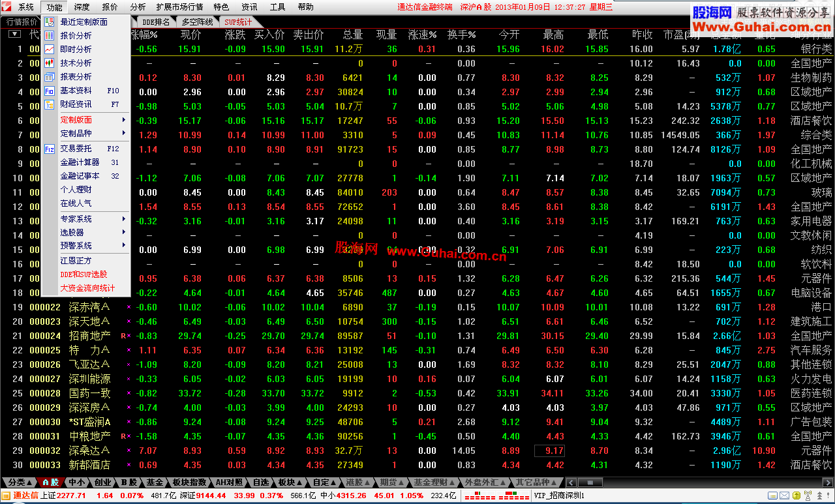
Task: Sort by the 现价 column header
Action: click(190, 35)
